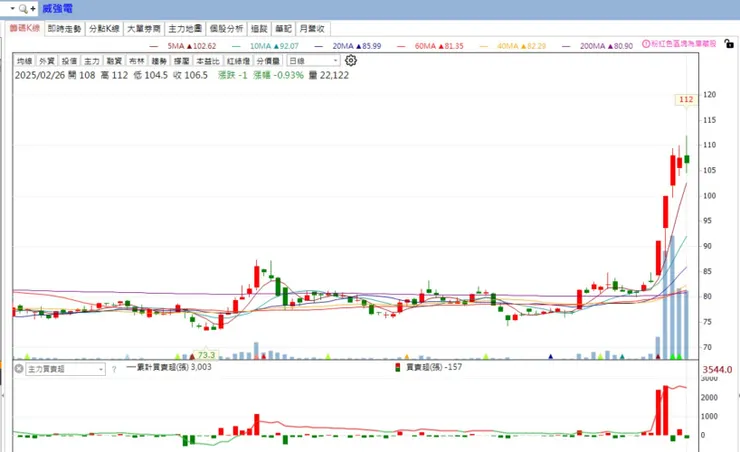Click the 累計買賣超(張) 3,003 legend
The width and height of the screenshot is (740, 452).
(x=169, y=367)
